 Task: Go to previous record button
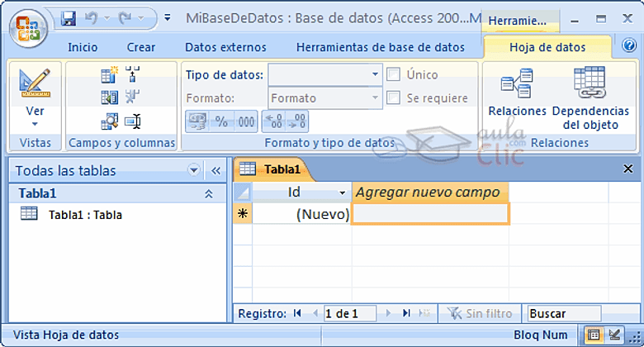(x=315, y=313)
